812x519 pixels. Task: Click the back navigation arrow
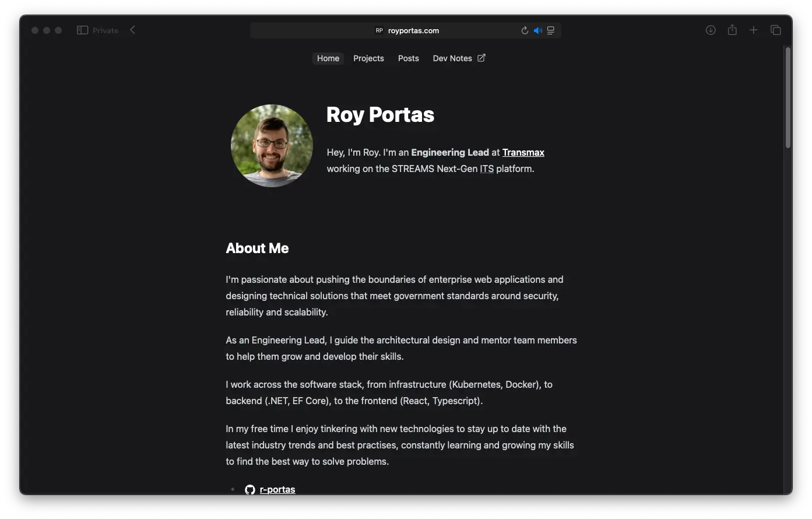pos(133,30)
